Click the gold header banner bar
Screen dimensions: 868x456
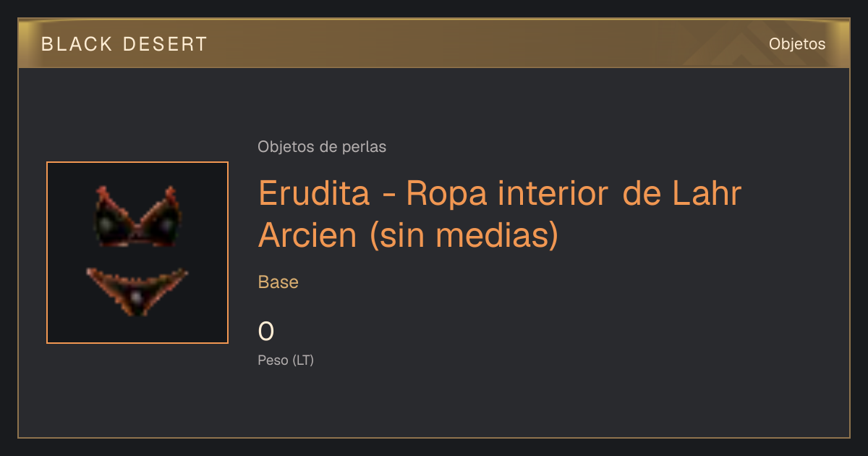pyautogui.click(x=434, y=43)
